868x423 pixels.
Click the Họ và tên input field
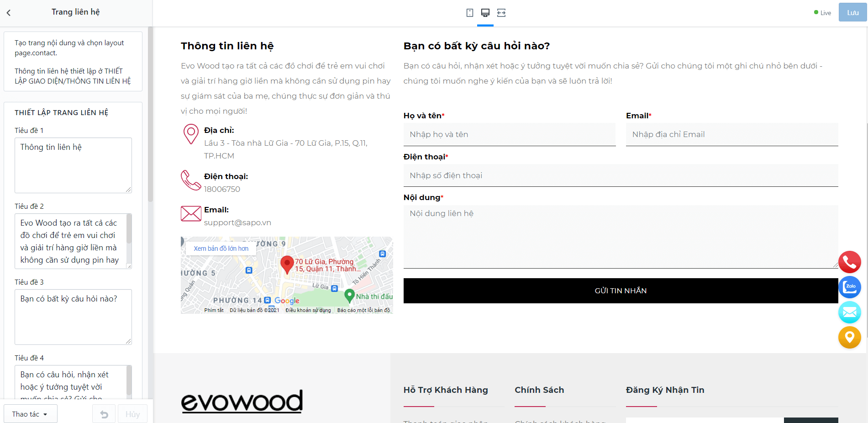point(510,134)
